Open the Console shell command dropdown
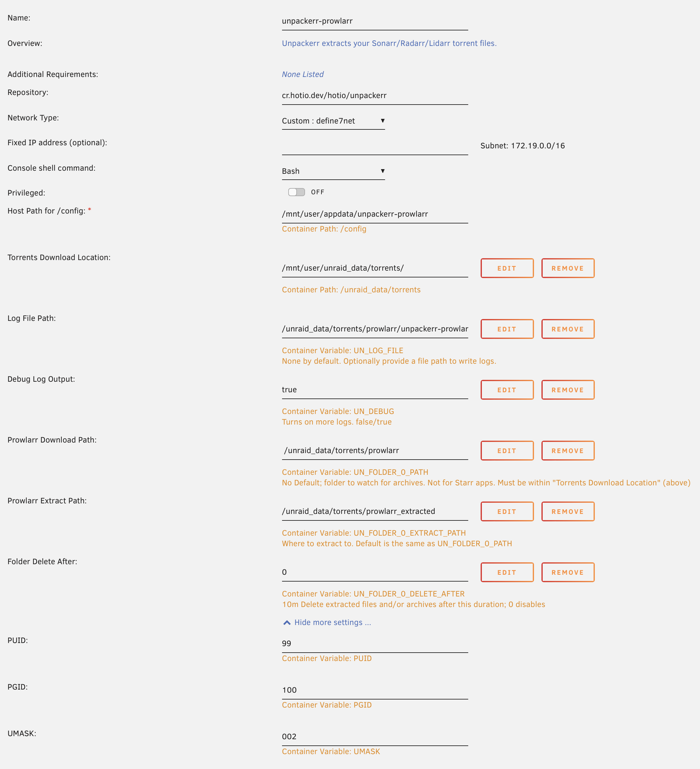Viewport: 700px width, 769px height. pos(333,171)
